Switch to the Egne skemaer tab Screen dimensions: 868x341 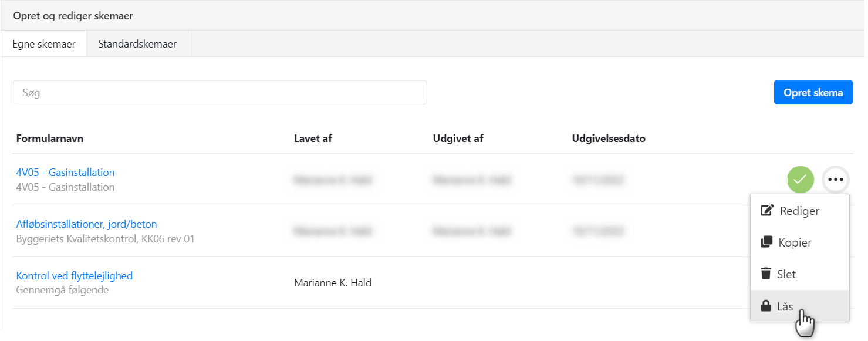point(44,44)
